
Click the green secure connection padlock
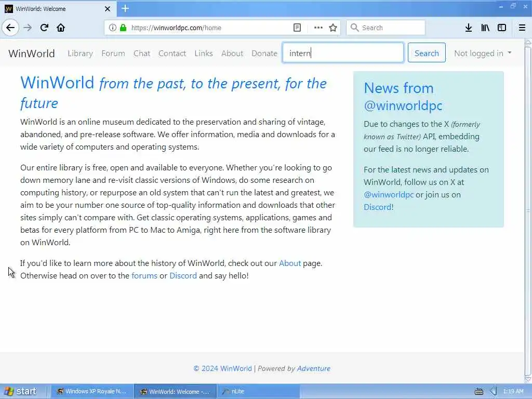pyautogui.click(x=123, y=28)
